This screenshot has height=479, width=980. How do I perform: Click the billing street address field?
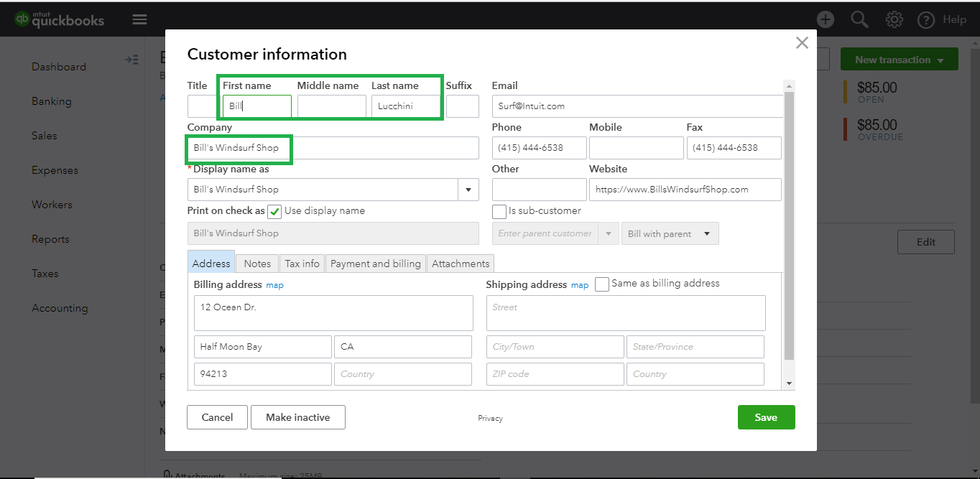(x=333, y=313)
